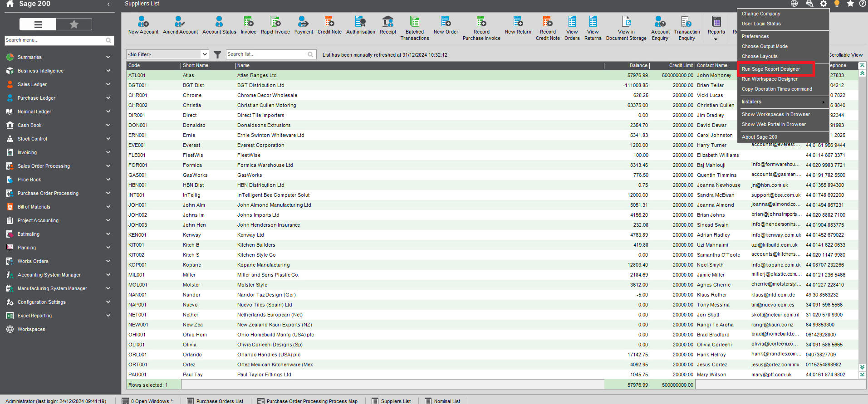
Task: Open the 0 Open Windows list
Action: coord(148,401)
